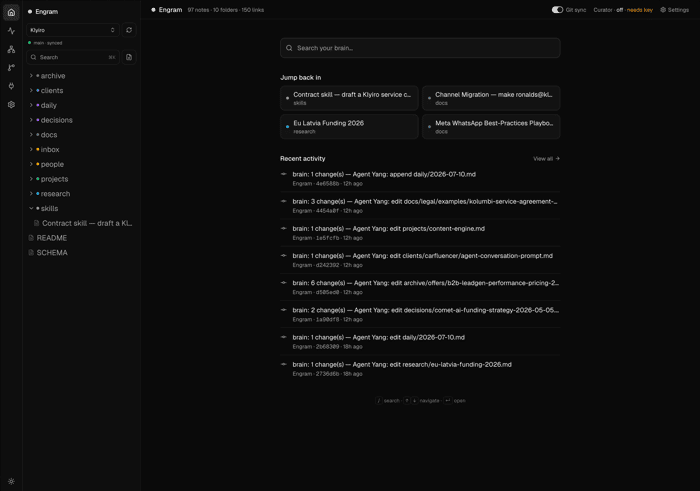Click the main synced status text

tap(48, 43)
